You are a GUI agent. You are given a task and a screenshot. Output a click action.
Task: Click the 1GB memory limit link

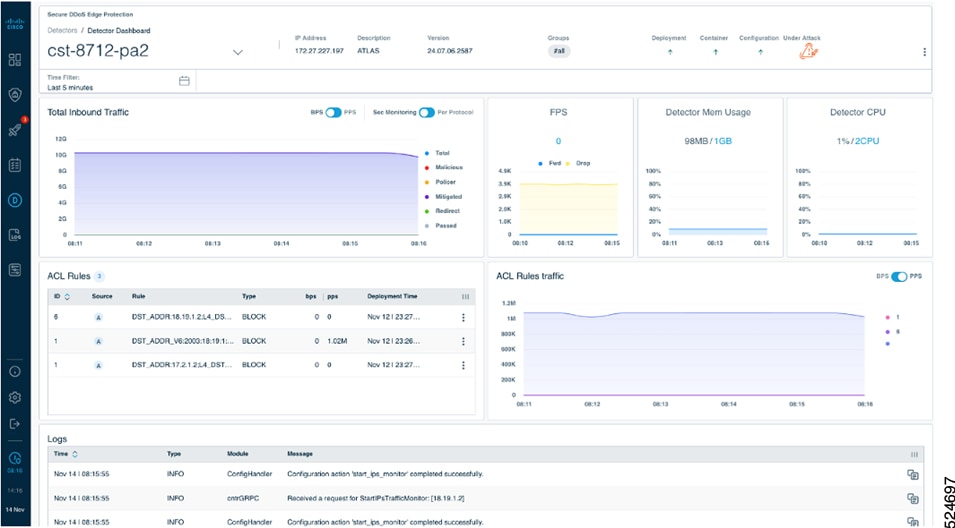click(x=723, y=141)
